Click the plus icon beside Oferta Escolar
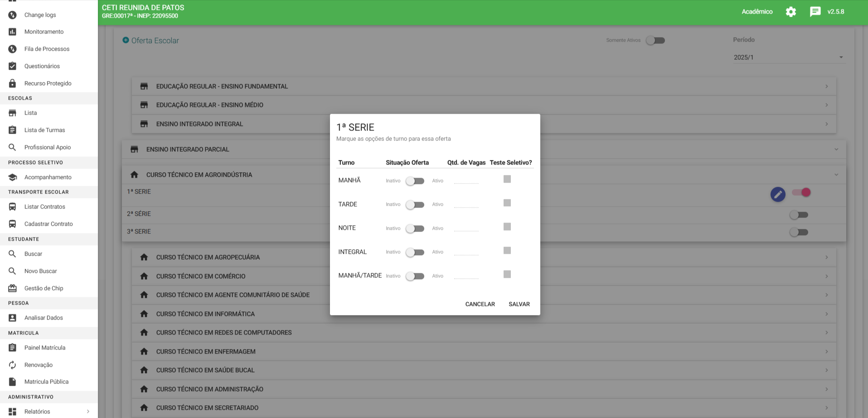Screen dimensions: 868x418 click(x=126, y=40)
